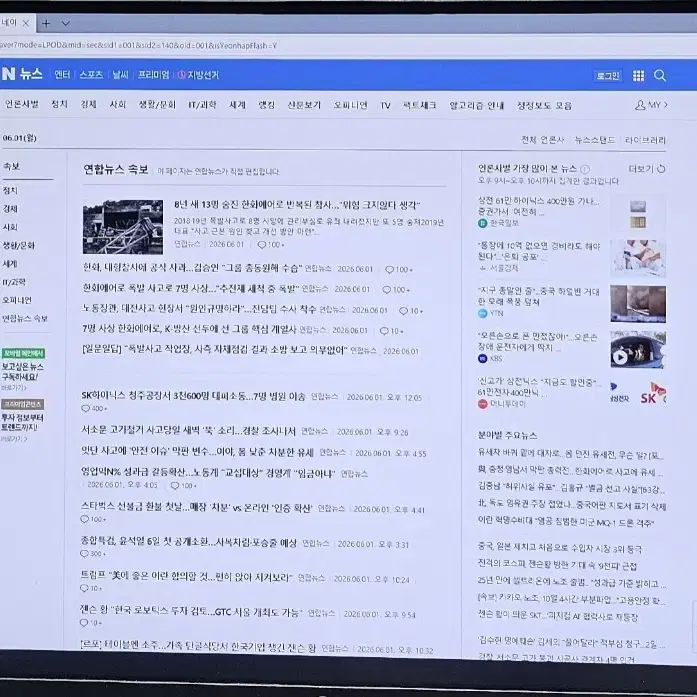
Task: Select the IT/과학 tab in top navigation
Action: pos(202,105)
